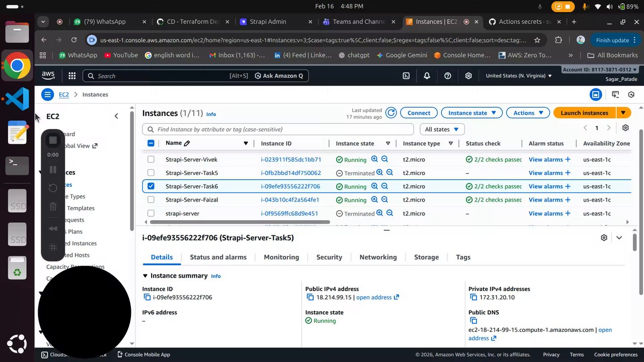Open Visual Studio Code from dock
This screenshot has width=644, height=362.
coord(17,99)
